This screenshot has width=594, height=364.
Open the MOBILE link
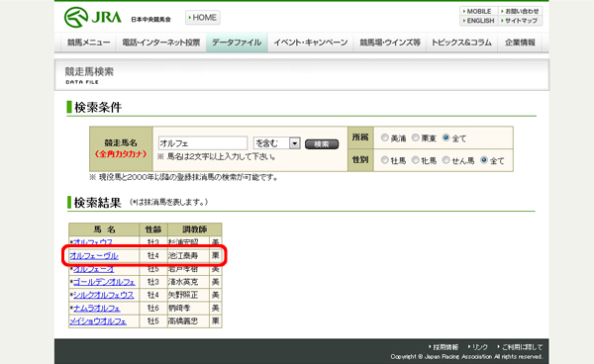click(x=478, y=11)
